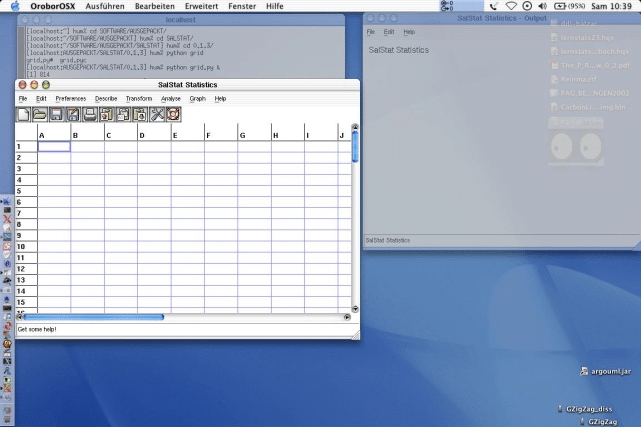Viewport: 641px width, 427px height.
Task: Choose Save As floppy-with-pencil icon
Action: pos(73,114)
